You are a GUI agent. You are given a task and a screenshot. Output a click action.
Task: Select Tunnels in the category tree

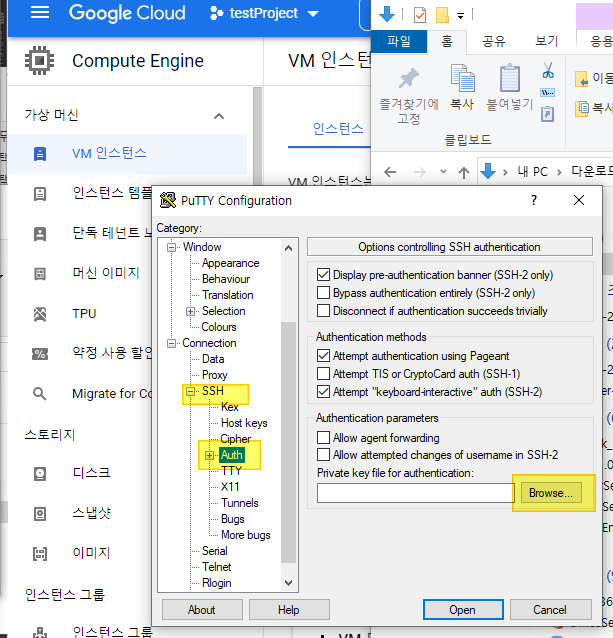coord(240,503)
